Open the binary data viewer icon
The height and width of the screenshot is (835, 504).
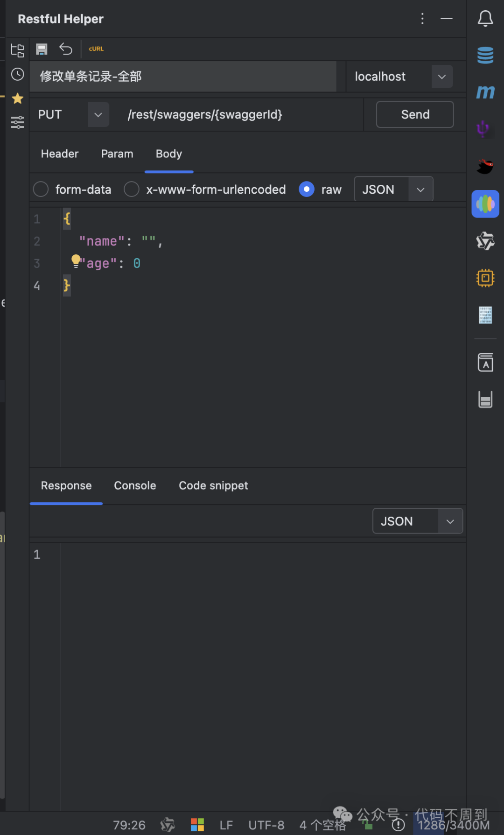pos(485,315)
